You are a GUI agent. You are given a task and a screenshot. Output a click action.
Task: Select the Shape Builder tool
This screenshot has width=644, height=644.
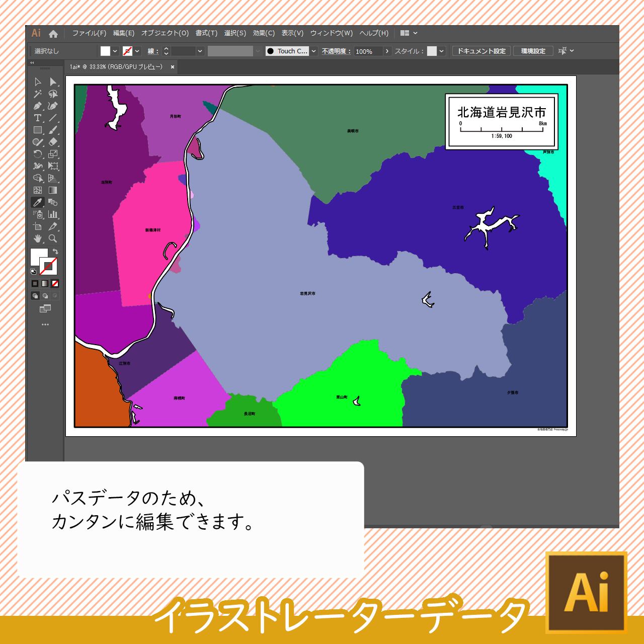click(38, 178)
